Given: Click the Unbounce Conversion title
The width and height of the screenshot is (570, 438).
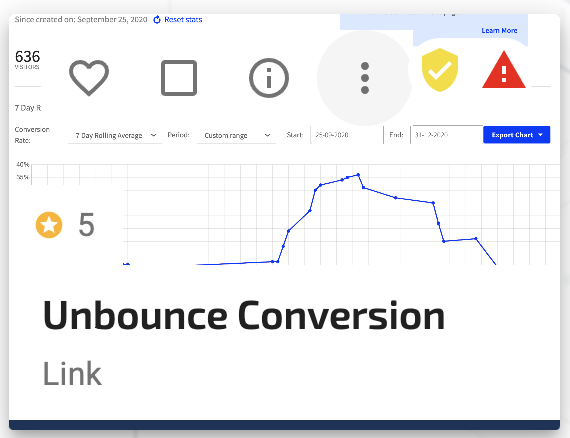Looking at the screenshot, I should pos(244,316).
